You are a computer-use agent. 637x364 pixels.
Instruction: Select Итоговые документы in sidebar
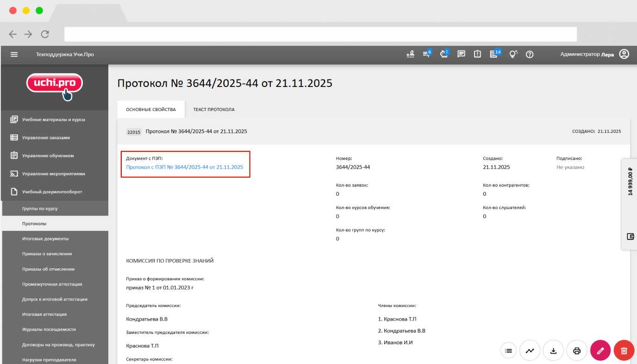click(45, 239)
